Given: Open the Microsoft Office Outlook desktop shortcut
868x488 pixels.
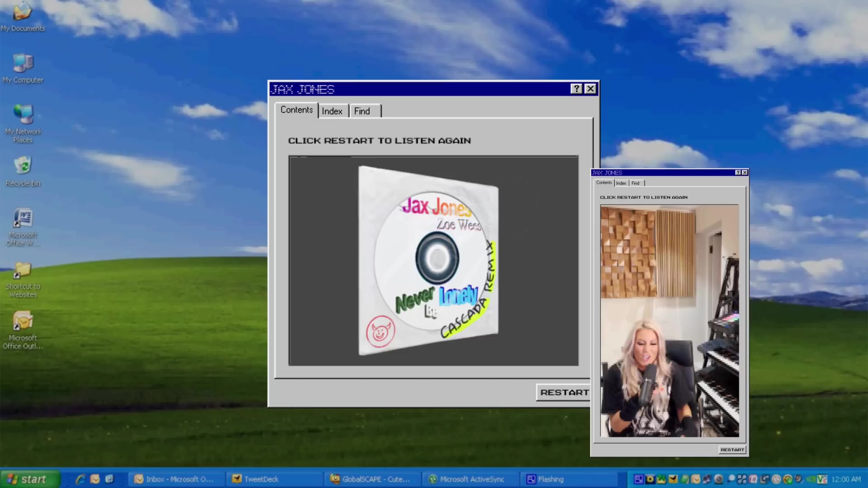Looking at the screenshot, I should (x=23, y=330).
